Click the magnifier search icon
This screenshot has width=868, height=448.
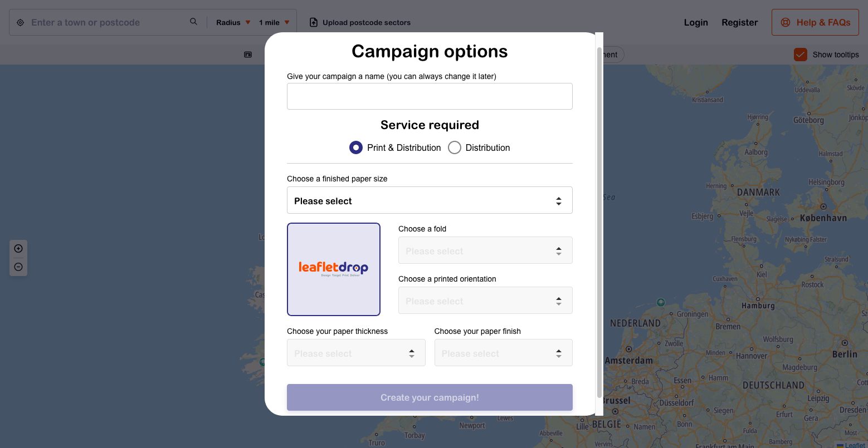click(193, 22)
